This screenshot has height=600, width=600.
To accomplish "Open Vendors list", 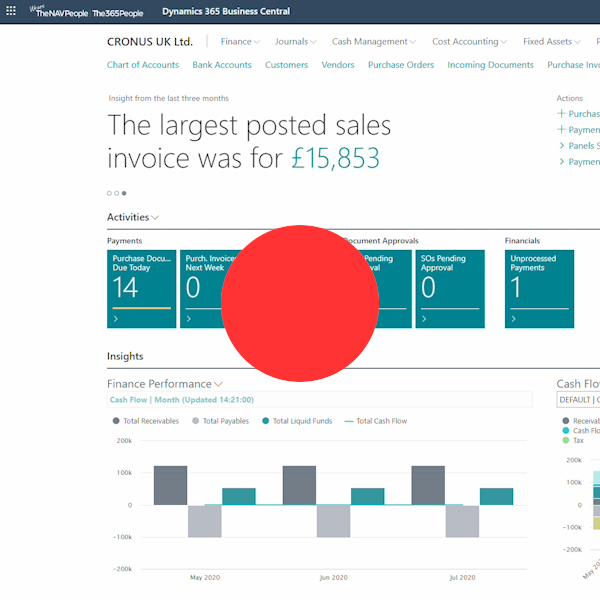I will (x=338, y=65).
